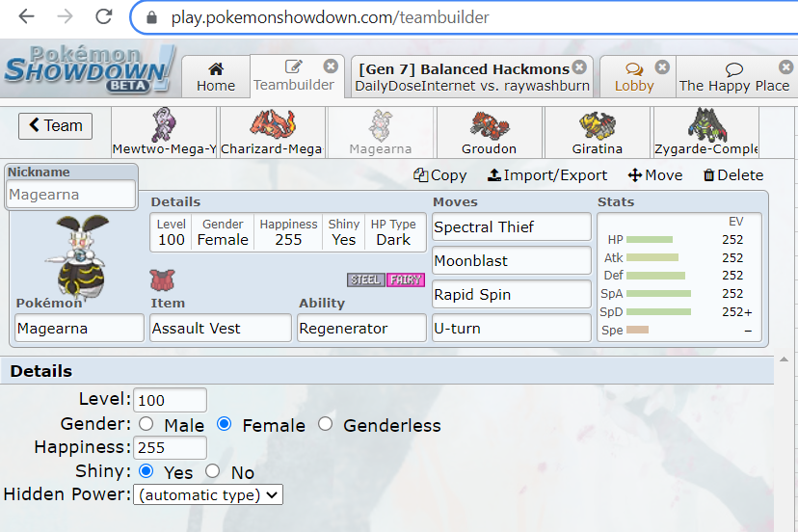Click the Import/Export button
Screen dimensions: 798x532
(x=547, y=175)
